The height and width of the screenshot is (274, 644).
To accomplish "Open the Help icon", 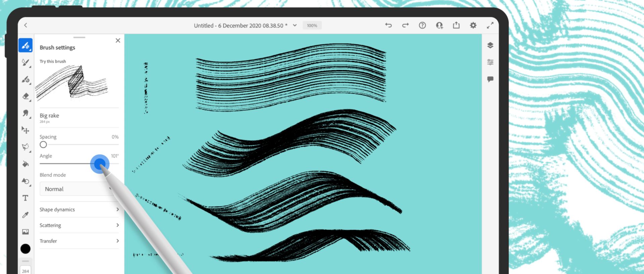I will pos(422,25).
